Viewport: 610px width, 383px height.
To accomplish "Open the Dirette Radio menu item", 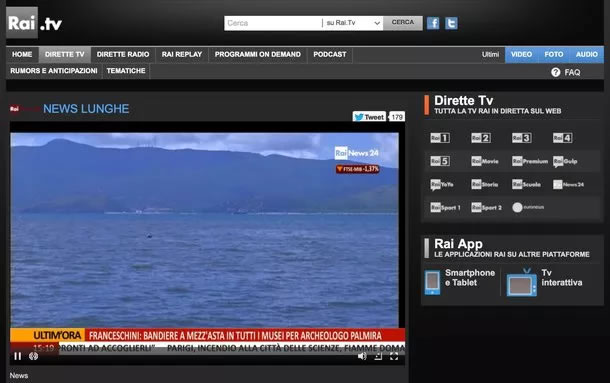I will tap(123, 54).
